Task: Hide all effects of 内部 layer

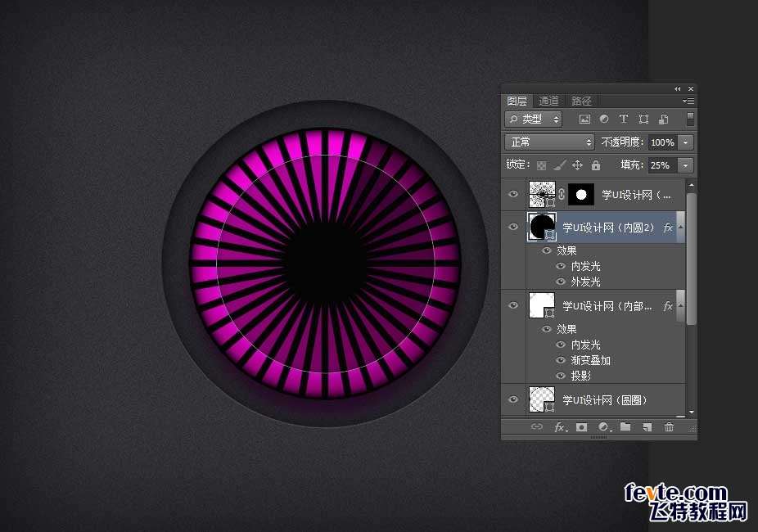Action: click(547, 329)
